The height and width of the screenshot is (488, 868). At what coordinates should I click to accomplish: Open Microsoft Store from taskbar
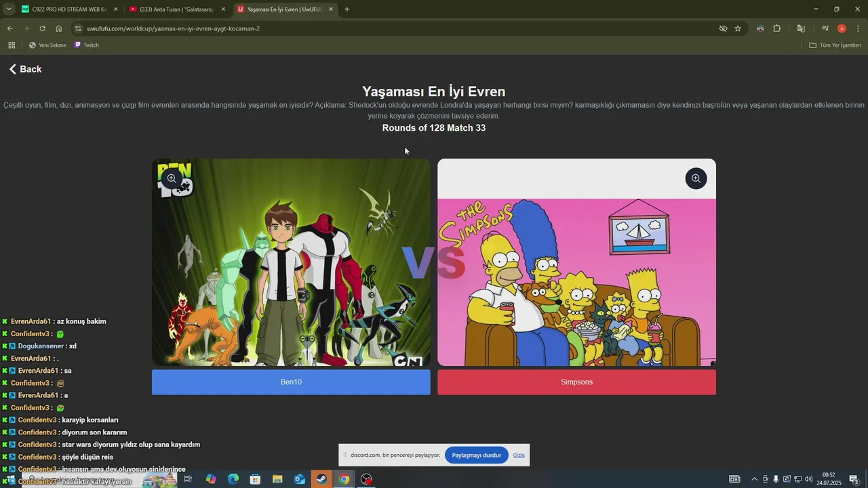[255, 479]
